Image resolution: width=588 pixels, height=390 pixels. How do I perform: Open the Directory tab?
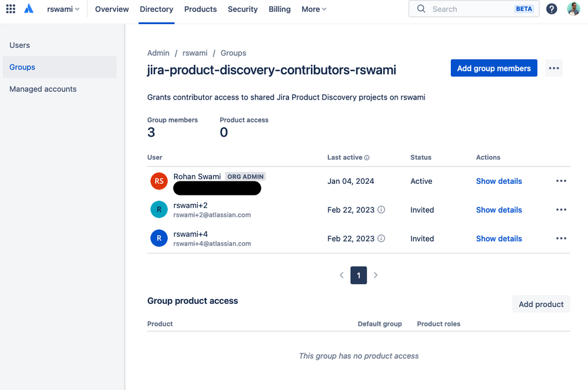(x=157, y=9)
